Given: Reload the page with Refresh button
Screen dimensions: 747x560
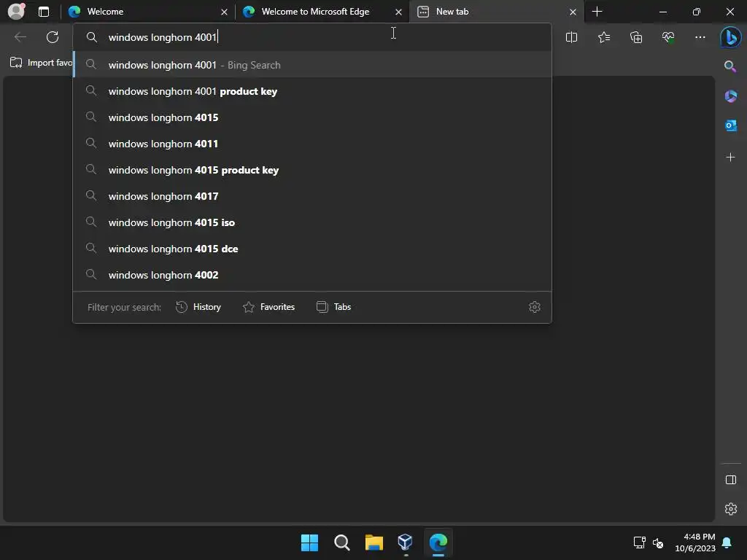Looking at the screenshot, I should pyautogui.click(x=53, y=37).
